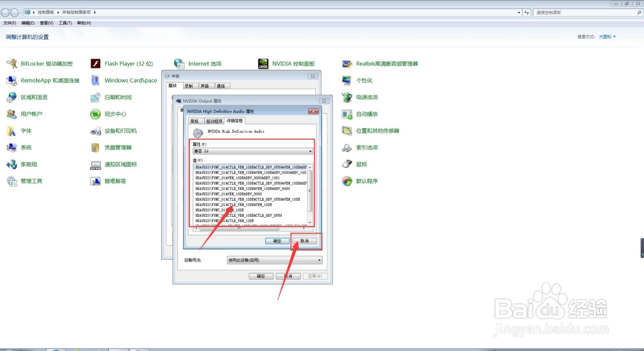
Task: Open Windows CardSpace icon
Action: tap(96, 80)
